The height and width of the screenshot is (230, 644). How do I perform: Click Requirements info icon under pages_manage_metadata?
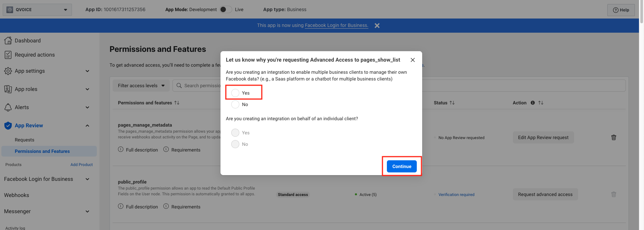[x=166, y=149]
